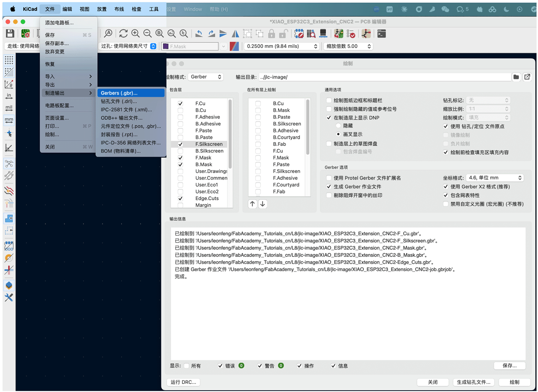Click the F.Mask layer color swatch
Image resolution: width=538 pixels, height=392 pixels.
(166, 46)
